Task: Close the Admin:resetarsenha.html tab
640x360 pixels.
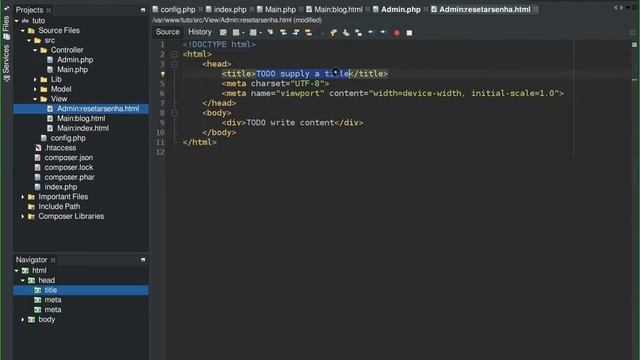Action: point(536,9)
